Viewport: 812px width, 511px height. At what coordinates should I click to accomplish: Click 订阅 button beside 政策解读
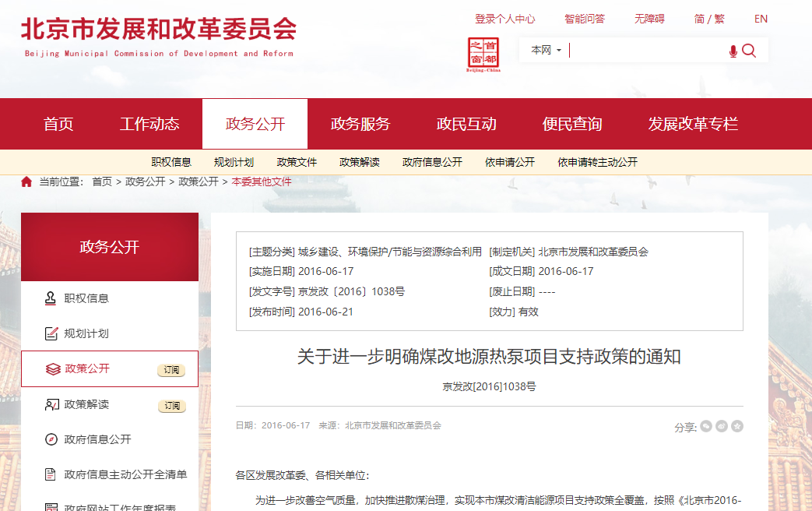(x=171, y=406)
